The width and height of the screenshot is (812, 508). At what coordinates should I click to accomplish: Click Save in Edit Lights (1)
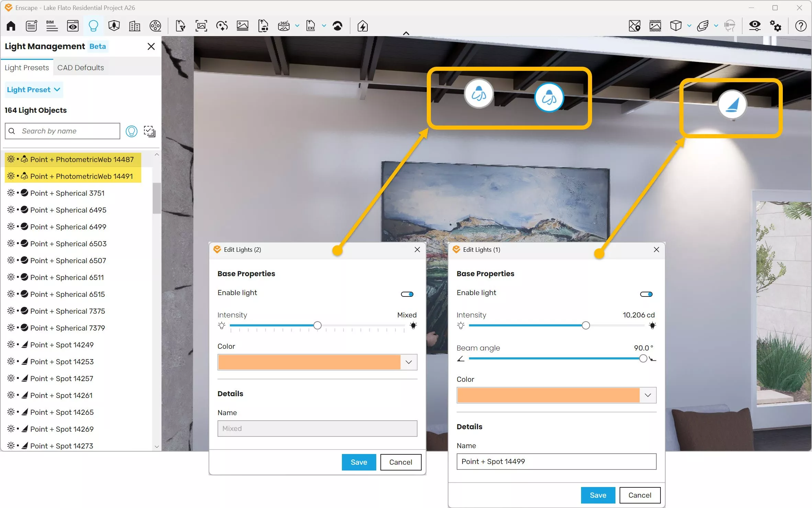click(x=598, y=495)
